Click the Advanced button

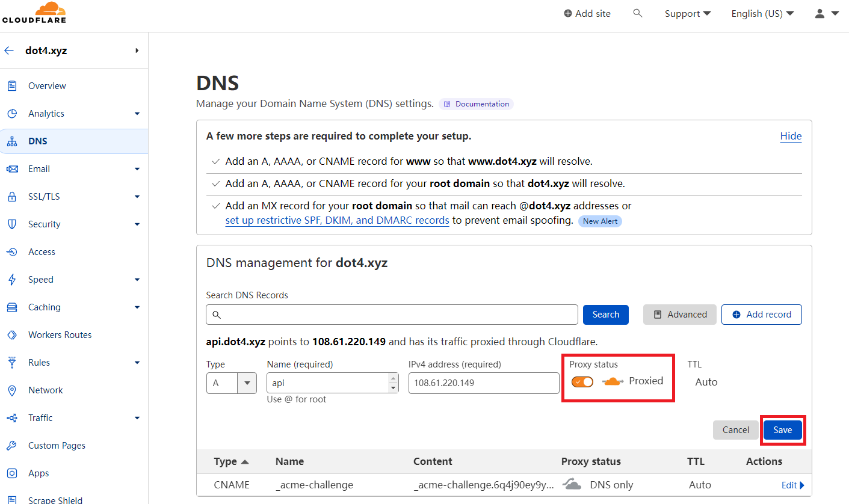coord(680,315)
